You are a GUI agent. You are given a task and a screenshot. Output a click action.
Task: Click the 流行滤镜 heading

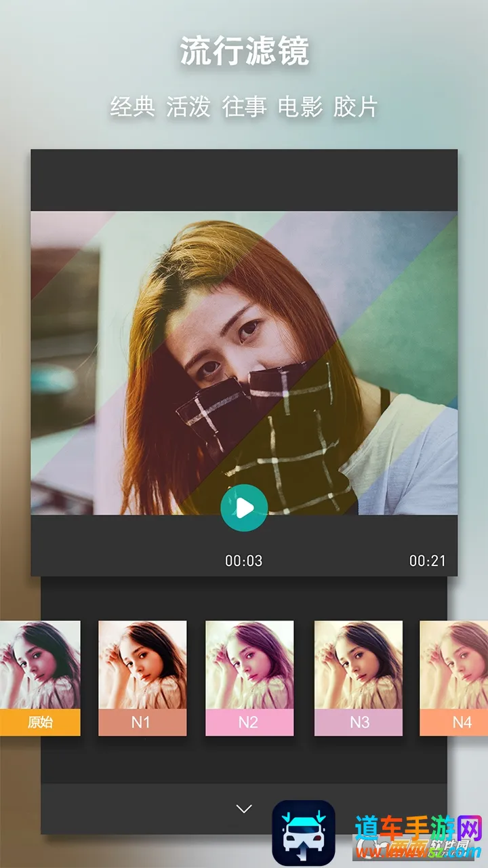click(244, 52)
